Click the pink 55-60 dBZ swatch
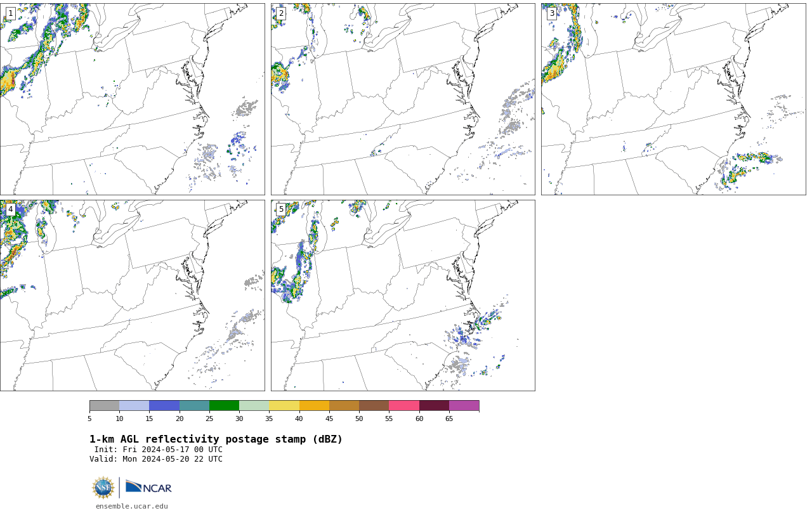 [404, 406]
